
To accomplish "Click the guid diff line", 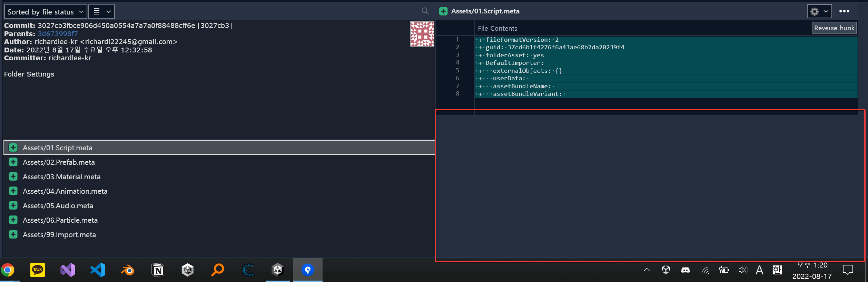I will pyautogui.click(x=666, y=47).
